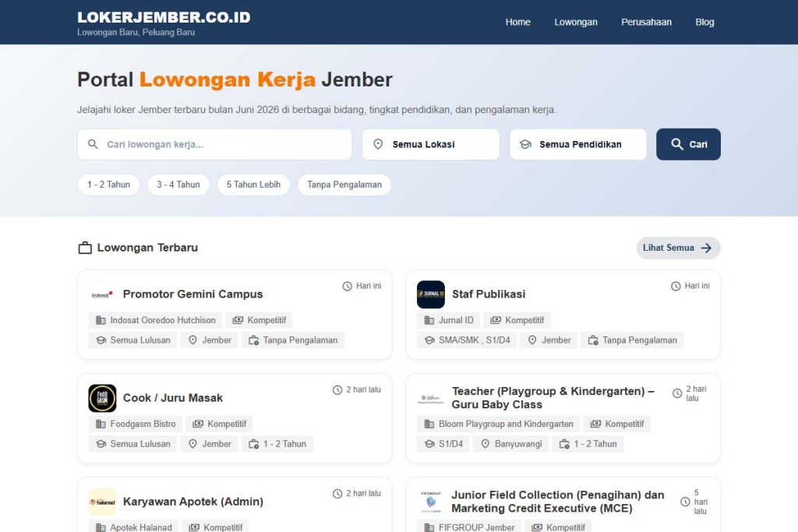Click the experience icon on Staf Publikasi card
The width and height of the screenshot is (798, 532).
(593, 340)
